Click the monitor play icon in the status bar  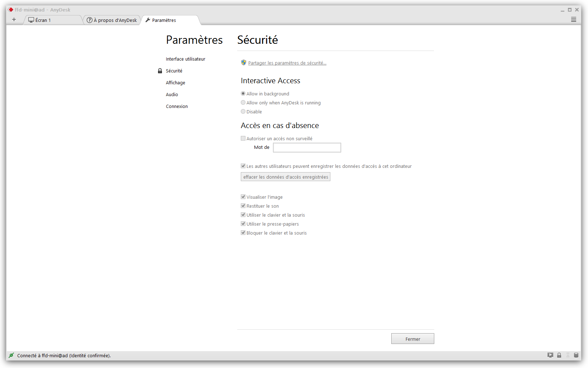click(x=550, y=355)
